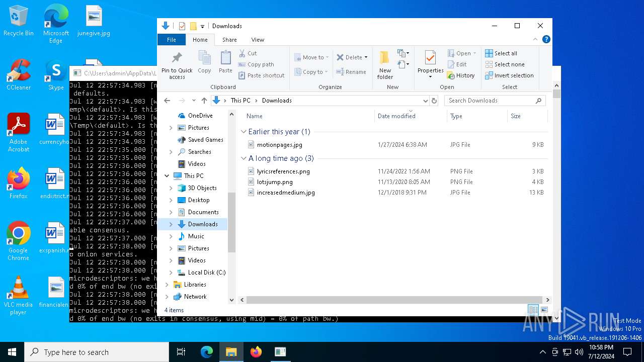644x362 pixels.
Task: Click Select all
Action: (x=501, y=53)
